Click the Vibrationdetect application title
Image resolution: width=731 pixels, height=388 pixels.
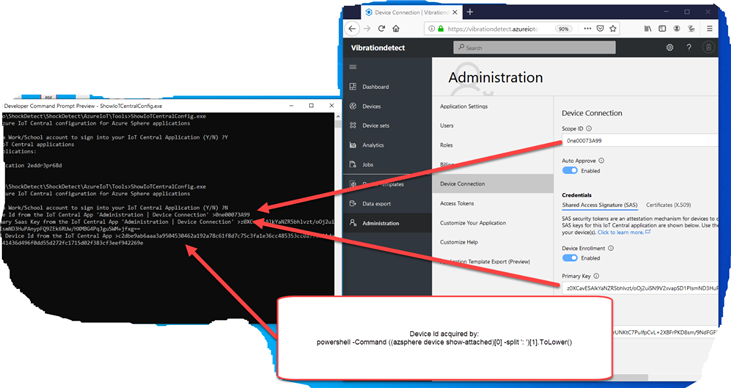pyautogui.click(x=378, y=48)
